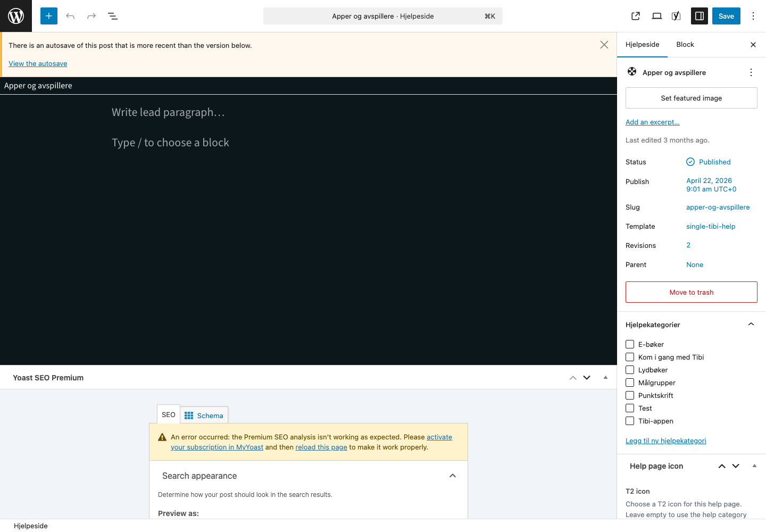The height and width of the screenshot is (532, 766).
Task: Click Set featured image button
Action: tap(692, 98)
